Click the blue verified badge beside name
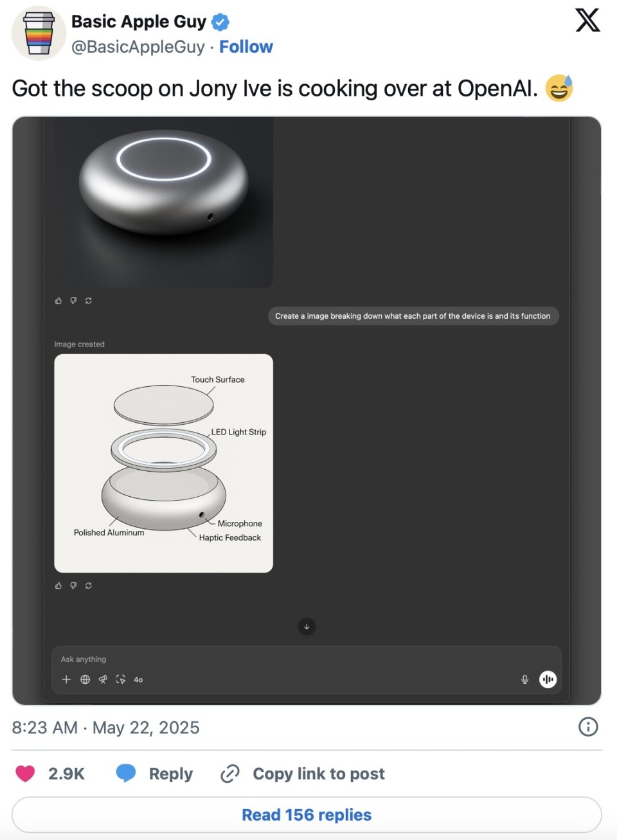 pyautogui.click(x=220, y=22)
